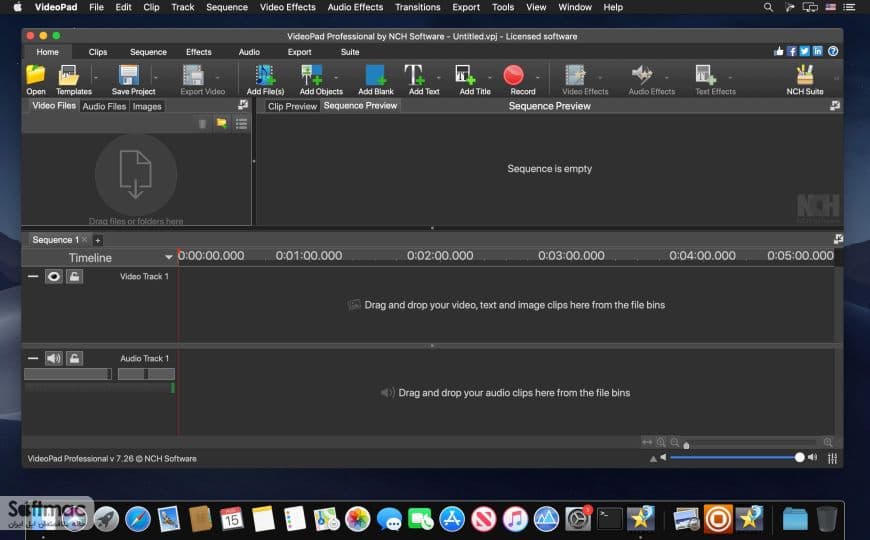This screenshot has width=870, height=540.
Task: Click the Add Objects icon
Action: point(311,75)
